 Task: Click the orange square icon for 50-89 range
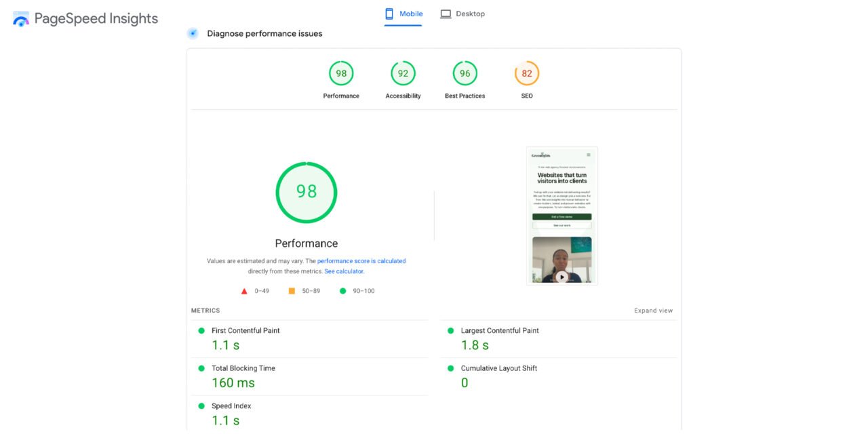291,290
